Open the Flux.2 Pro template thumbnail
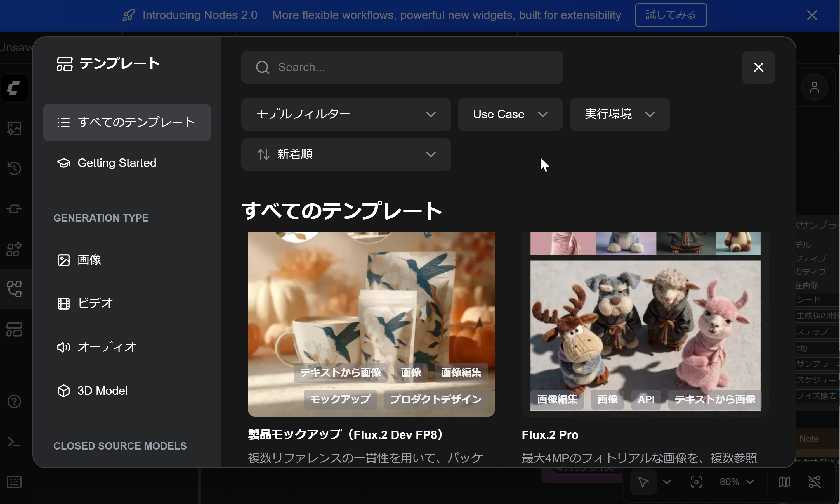 [x=645, y=323]
